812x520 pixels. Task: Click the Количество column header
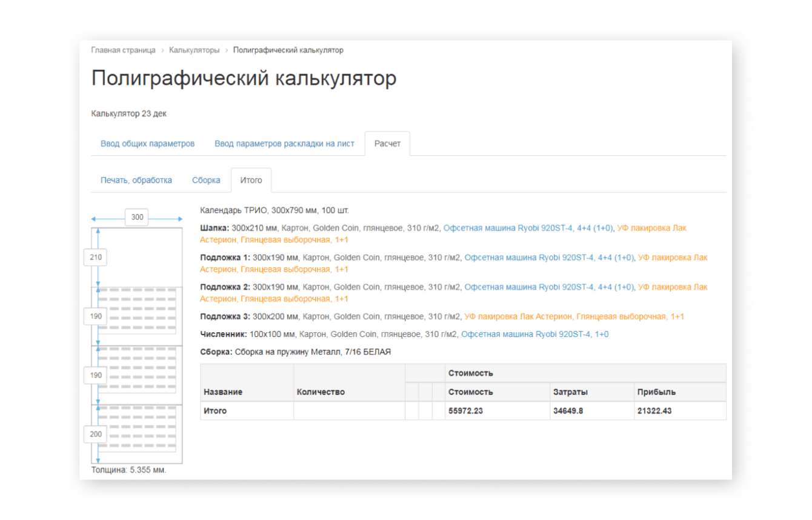pos(321,392)
